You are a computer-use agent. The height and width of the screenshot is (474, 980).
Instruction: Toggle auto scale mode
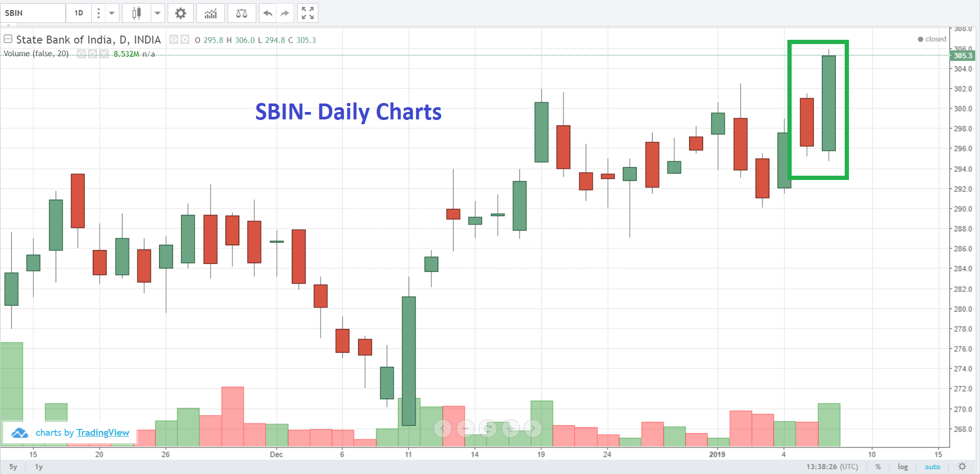(x=932, y=467)
